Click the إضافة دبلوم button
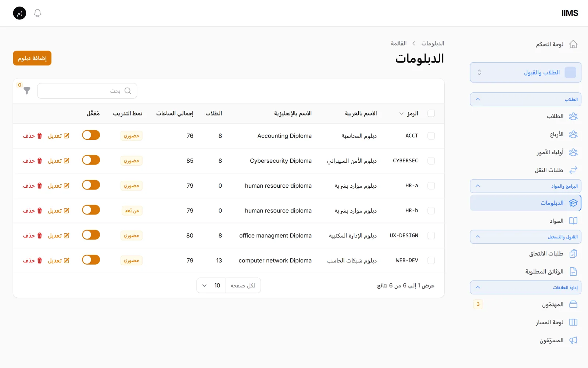This screenshot has width=588, height=368. click(x=32, y=58)
